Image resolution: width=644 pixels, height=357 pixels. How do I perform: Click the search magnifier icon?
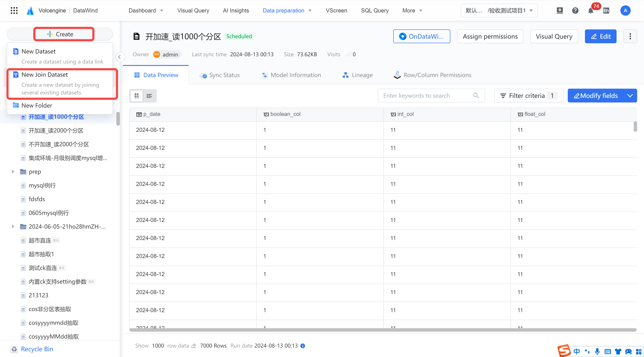pos(476,96)
